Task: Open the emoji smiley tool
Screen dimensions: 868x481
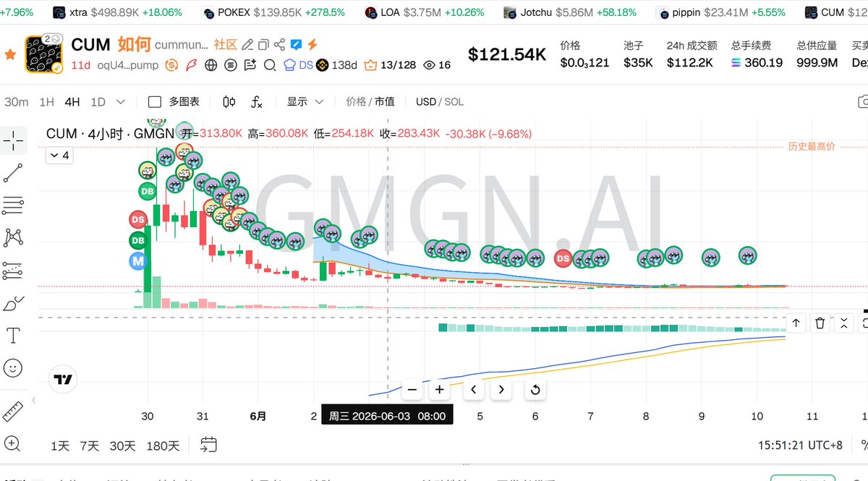Action: pos(13,368)
